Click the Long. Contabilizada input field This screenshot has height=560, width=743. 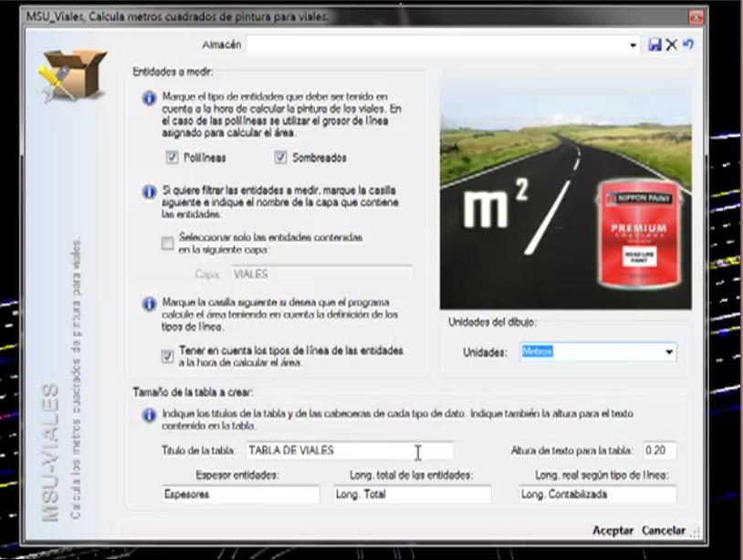point(598,494)
